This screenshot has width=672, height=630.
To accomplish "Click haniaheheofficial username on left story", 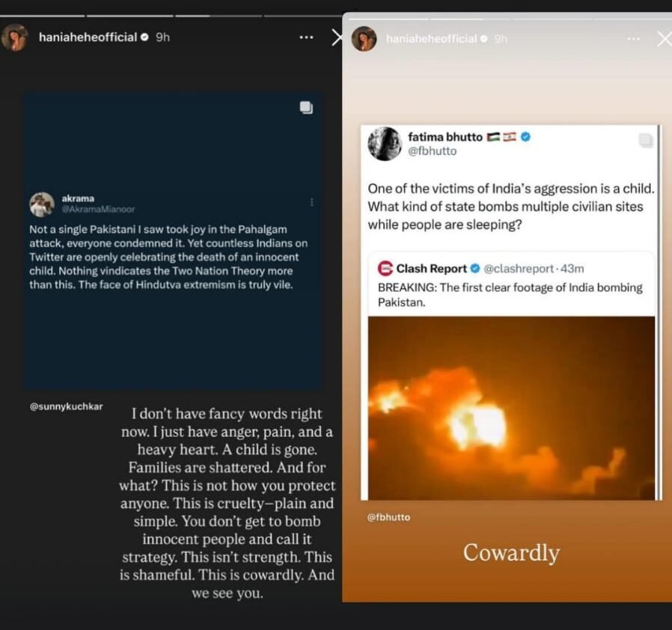I will click(x=88, y=37).
